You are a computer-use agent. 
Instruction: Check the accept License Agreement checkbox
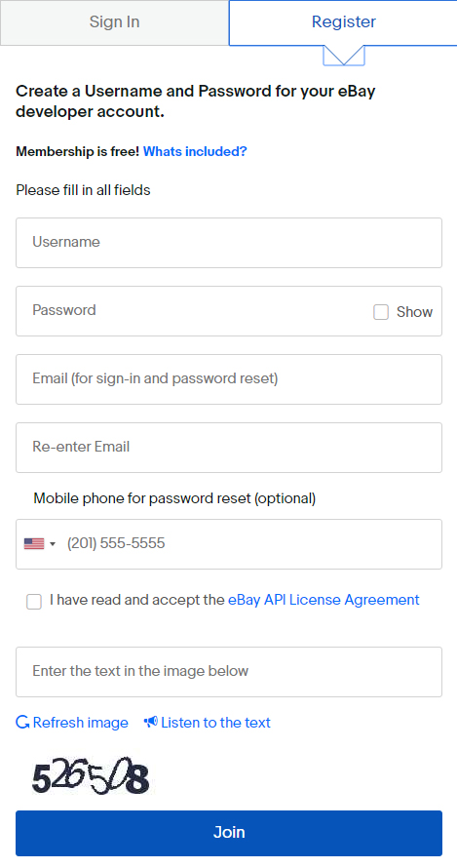[x=34, y=602]
